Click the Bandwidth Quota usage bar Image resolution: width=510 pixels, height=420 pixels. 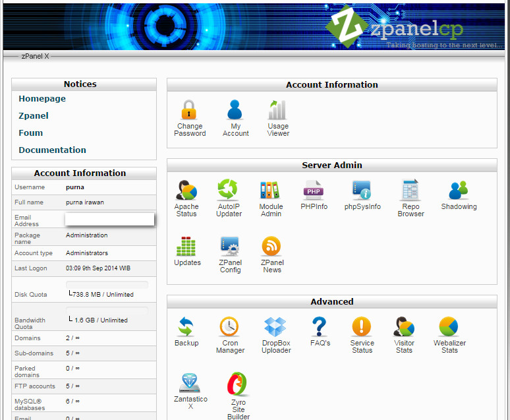pyautogui.click(x=107, y=311)
